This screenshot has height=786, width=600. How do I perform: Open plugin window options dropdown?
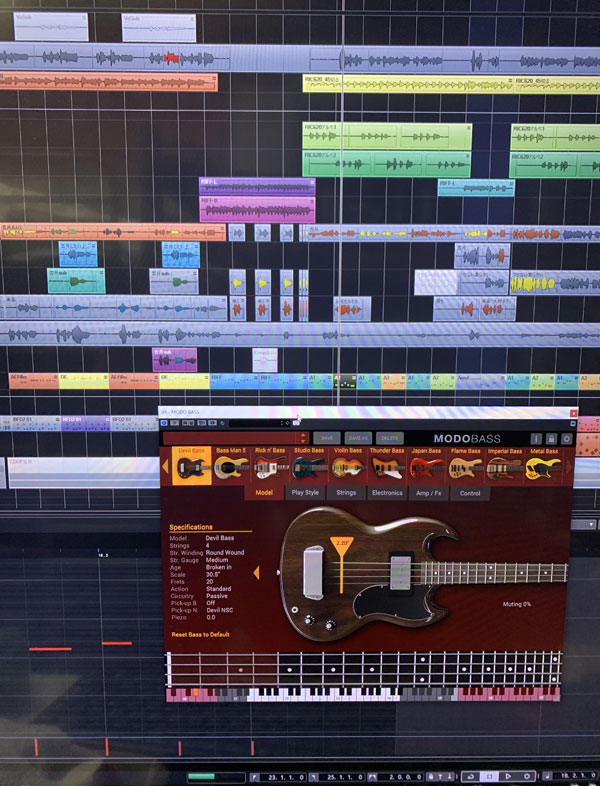[573, 424]
